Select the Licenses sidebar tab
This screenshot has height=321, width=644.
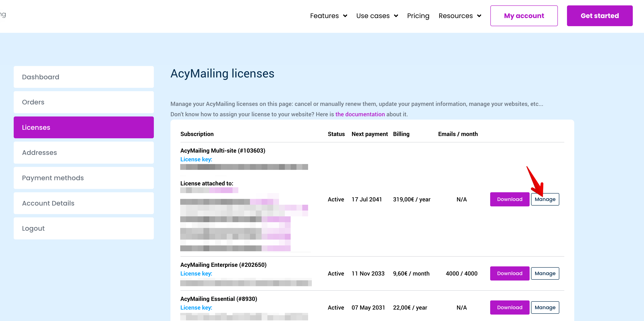tap(83, 127)
